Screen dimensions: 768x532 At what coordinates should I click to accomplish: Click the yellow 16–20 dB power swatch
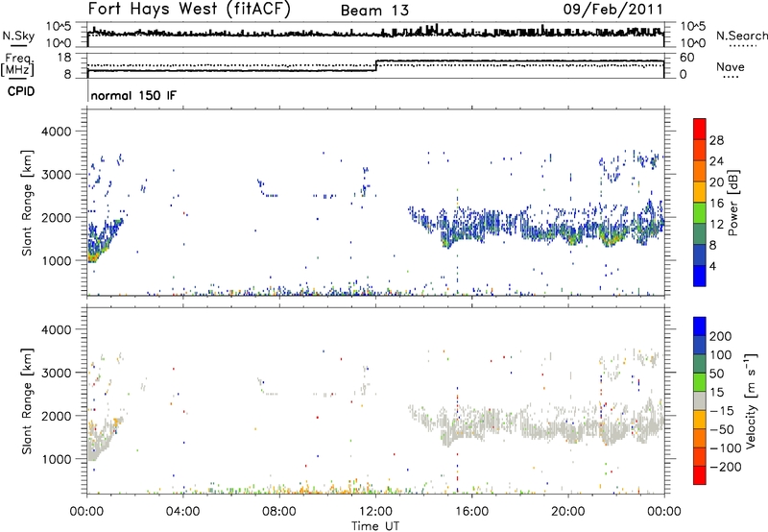pos(700,192)
